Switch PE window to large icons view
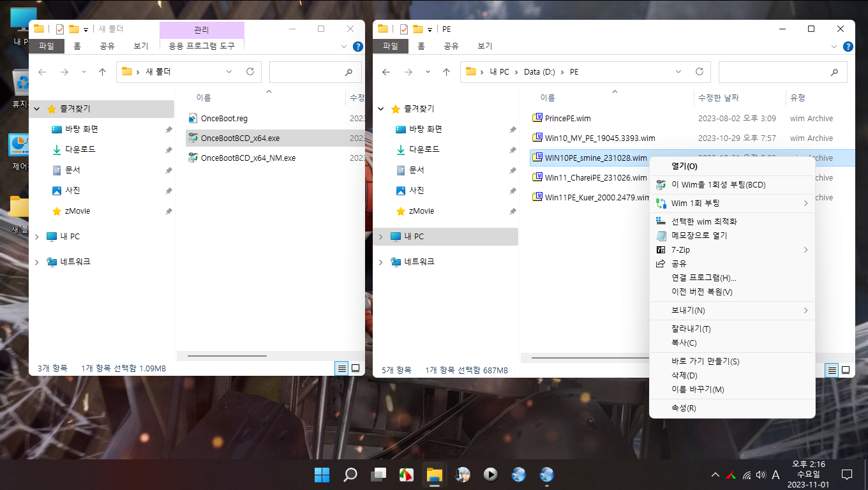868x490 pixels. pos(846,369)
